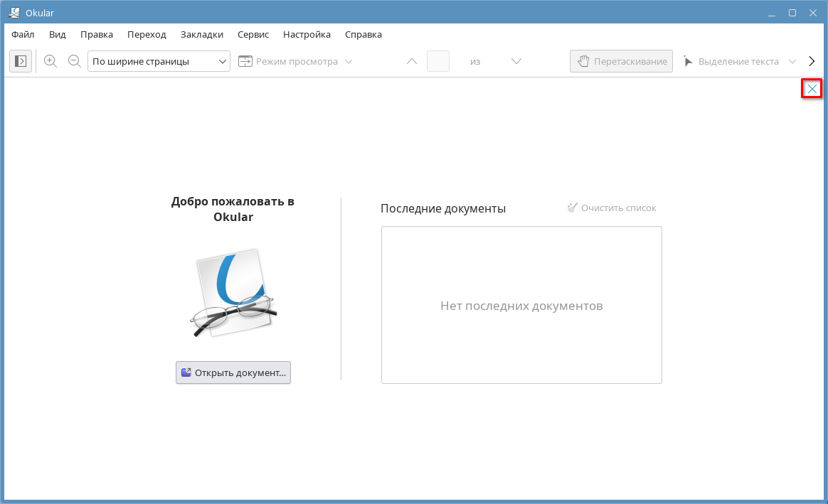Go to next page with down chevron

[516, 61]
